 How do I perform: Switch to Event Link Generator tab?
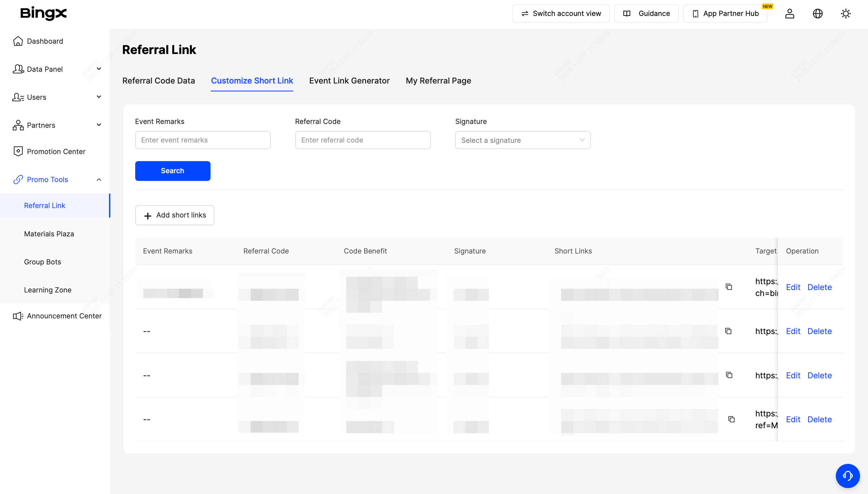click(x=349, y=81)
